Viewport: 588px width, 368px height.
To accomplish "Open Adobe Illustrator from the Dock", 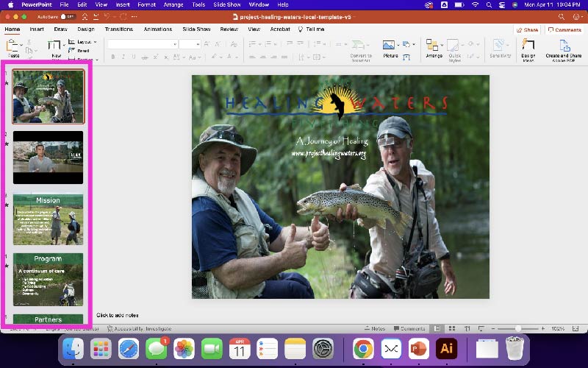I will pos(447,348).
